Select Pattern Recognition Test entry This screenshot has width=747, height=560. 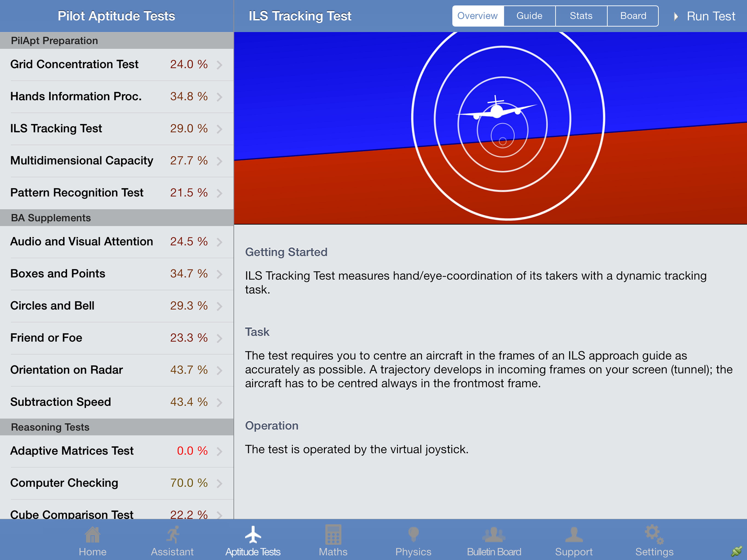(117, 193)
